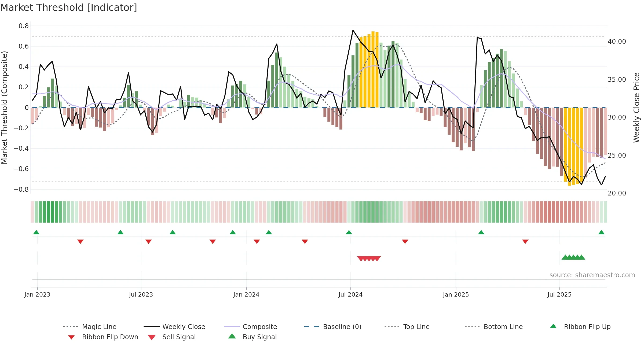644x362 pixels.
Task: Click the 40.00 price axis label
Action: (x=617, y=42)
